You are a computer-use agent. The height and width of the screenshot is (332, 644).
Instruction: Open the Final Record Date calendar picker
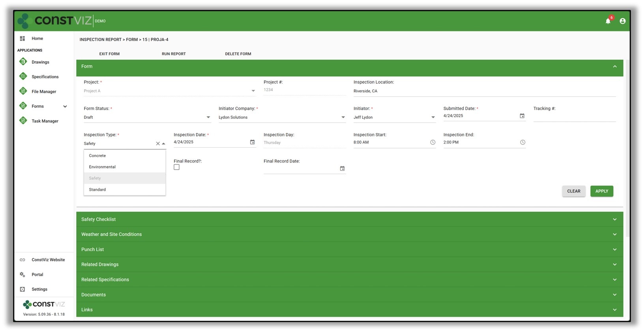point(342,169)
